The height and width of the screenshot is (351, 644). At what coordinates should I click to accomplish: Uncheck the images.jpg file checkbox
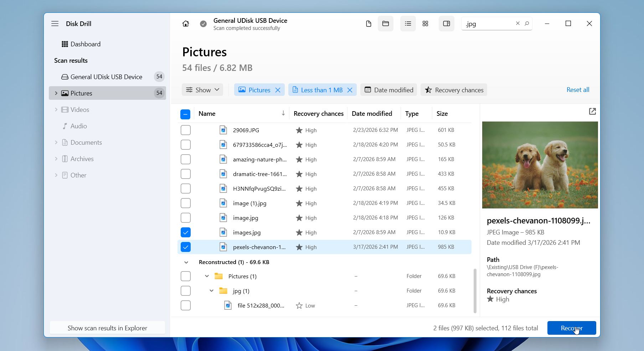[x=185, y=232]
